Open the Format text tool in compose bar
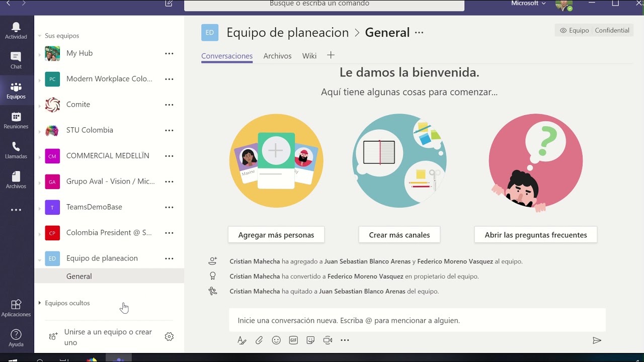The height and width of the screenshot is (362, 644). [x=242, y=340]
